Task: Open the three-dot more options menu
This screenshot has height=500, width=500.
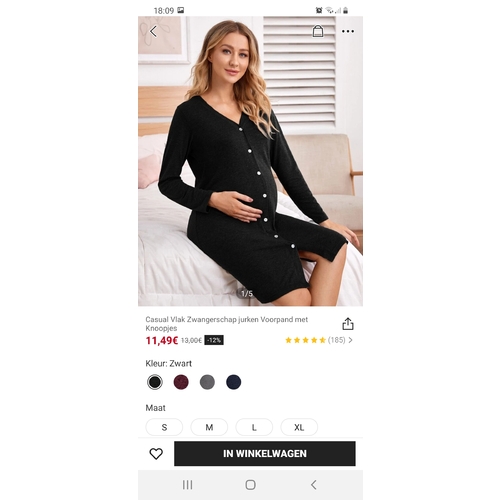Action: [x=348, y=31]
